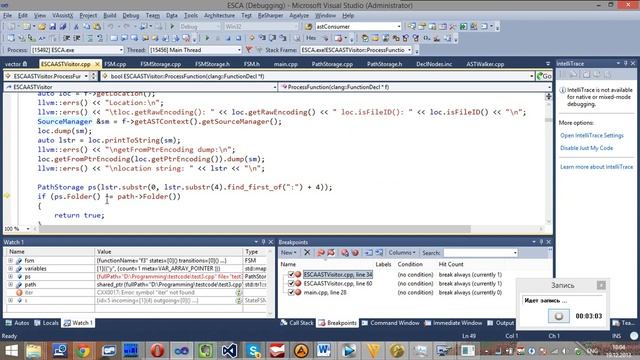Expand the 's' watch entry
This screenshot has height=360, width=640.
[x=10, y=301]
